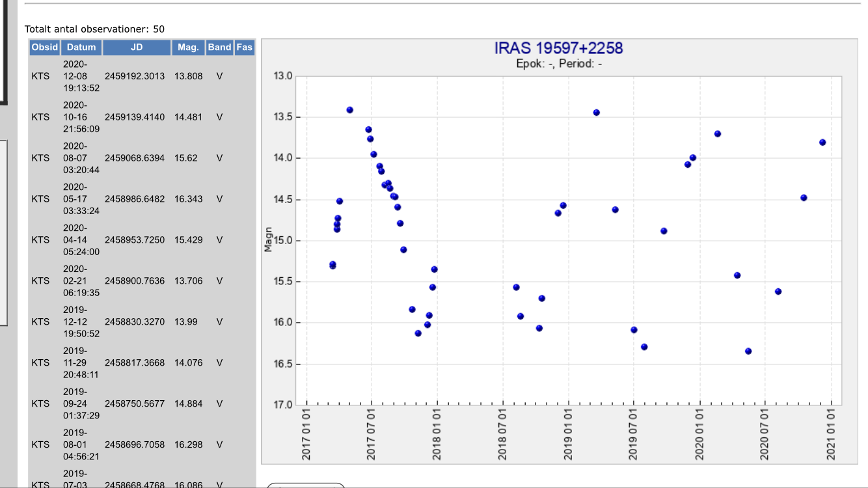Click the 13.45 magnitude point in early 2019

[596, 113]
